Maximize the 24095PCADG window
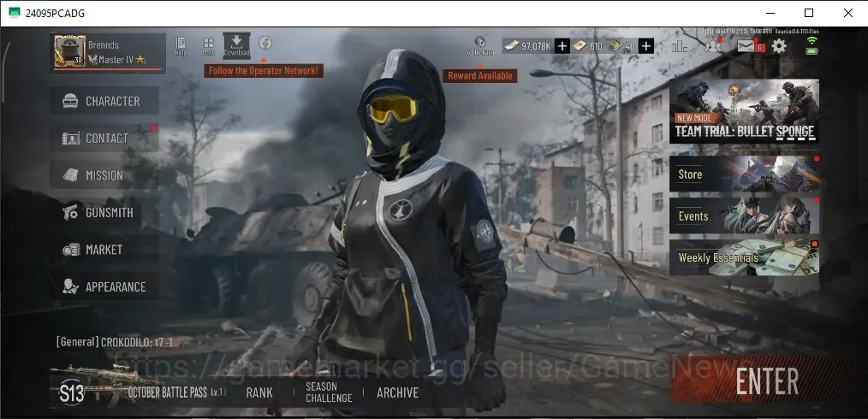The height and width of the screenshot is (419, 868). click(809, 13)
